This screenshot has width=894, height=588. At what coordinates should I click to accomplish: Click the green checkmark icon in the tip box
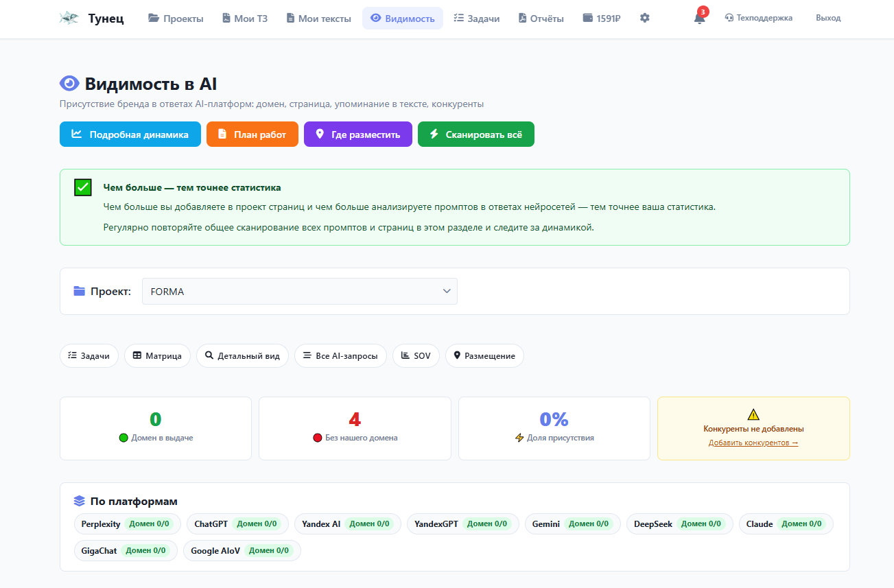tap(83, 187)
